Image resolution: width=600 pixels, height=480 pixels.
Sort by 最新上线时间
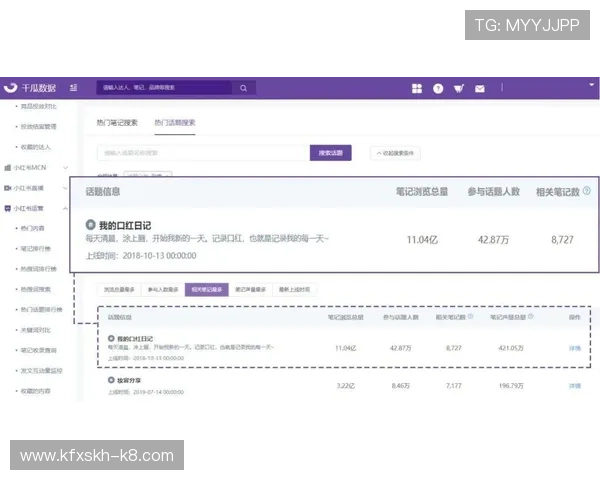click(x=294, y=289)
